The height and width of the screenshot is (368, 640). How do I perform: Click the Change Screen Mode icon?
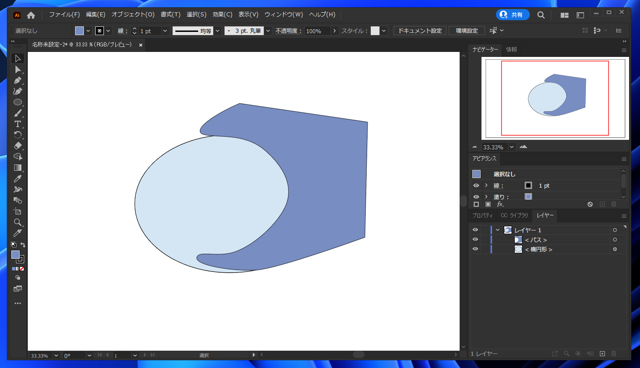[18, 289]
